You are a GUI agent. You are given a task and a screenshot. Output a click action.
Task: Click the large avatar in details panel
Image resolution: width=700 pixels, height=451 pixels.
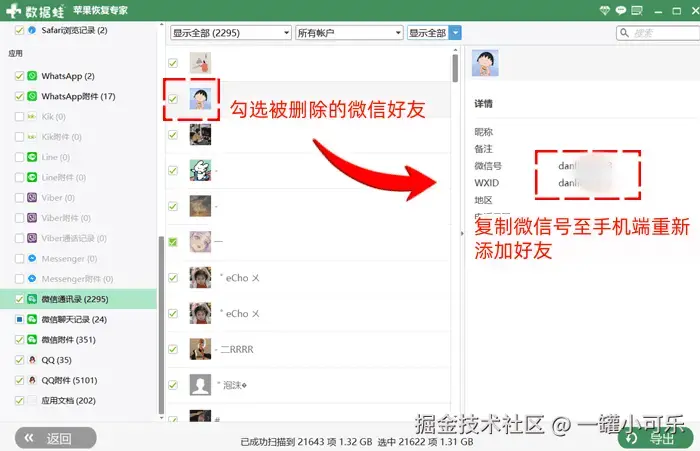[485, 63]
